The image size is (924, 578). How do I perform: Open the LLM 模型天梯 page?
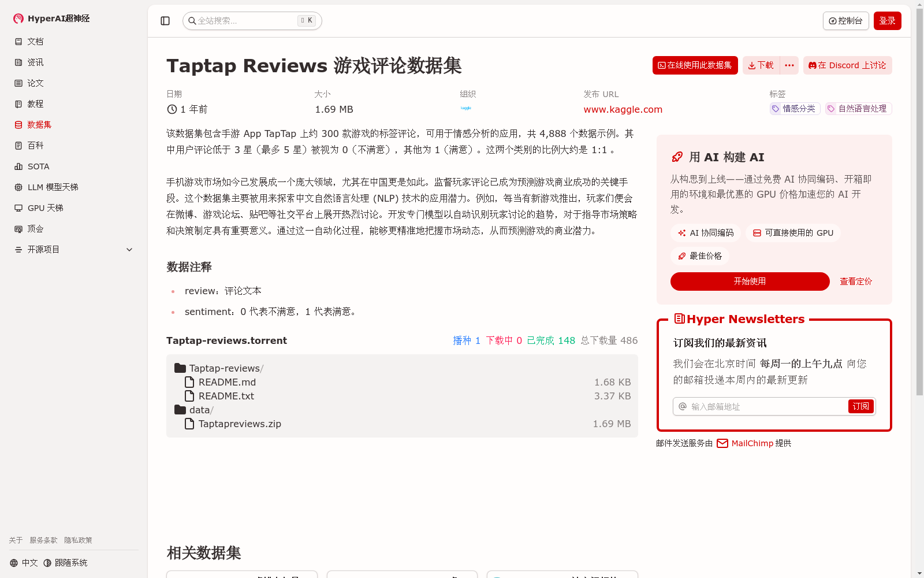tap(53, 187)
